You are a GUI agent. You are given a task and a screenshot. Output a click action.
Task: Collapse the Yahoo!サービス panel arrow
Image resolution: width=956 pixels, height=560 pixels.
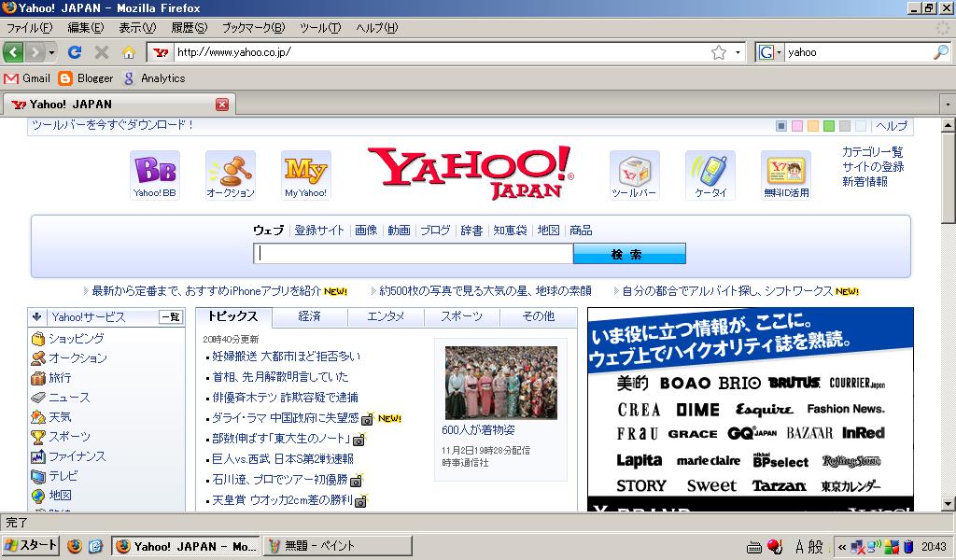(x=36, y=316)
